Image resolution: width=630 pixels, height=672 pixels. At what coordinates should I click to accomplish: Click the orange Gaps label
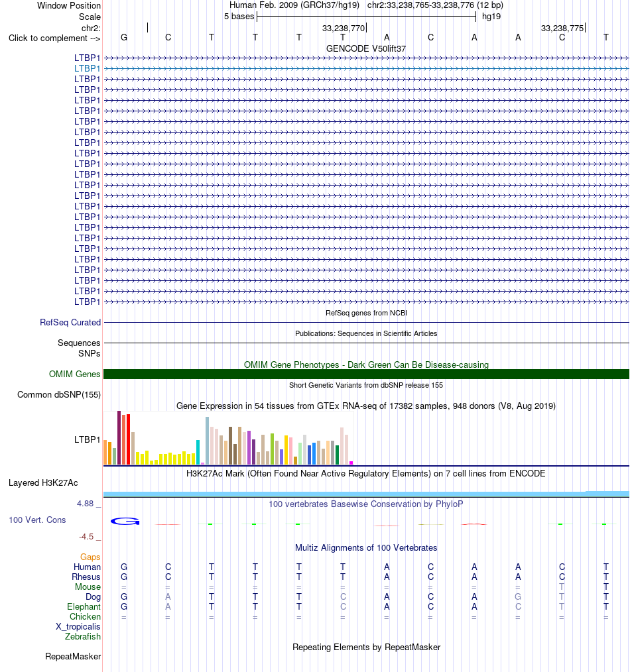click(x=90, y=557)
